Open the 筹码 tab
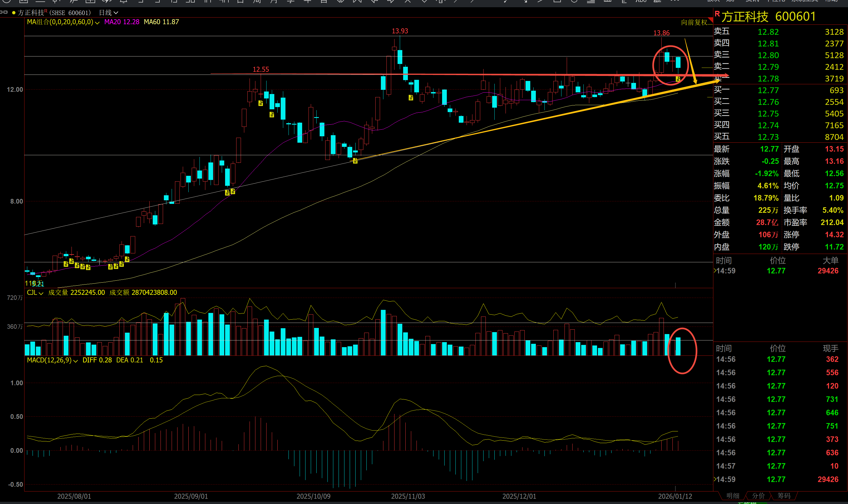The image size is (848, 504). [x=783, y=496]
